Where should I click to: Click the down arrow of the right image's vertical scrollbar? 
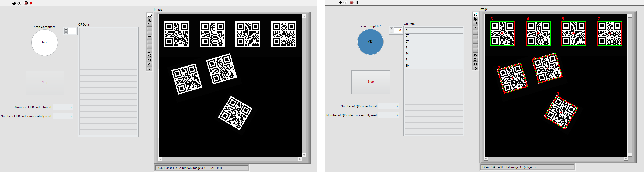[630, 154]
